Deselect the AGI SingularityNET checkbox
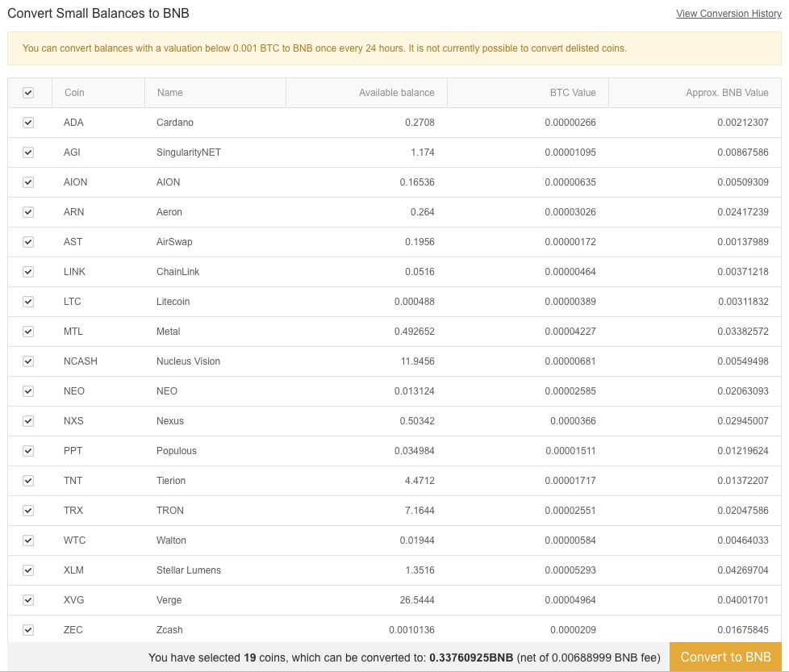The height and width of the screenshot is (672, 789). click(28, 152)
